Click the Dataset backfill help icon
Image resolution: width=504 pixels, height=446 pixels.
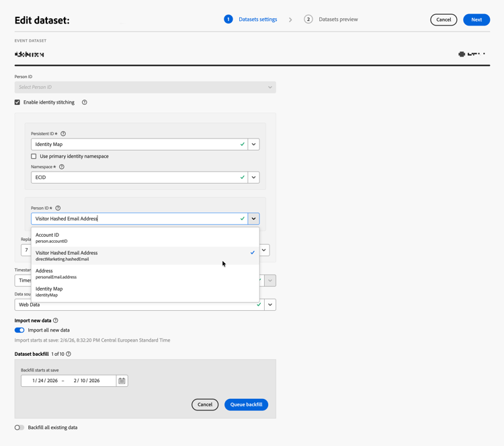[69, 354]
